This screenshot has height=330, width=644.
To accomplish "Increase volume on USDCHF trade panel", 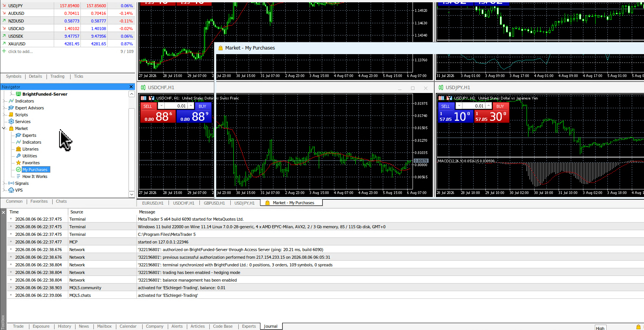I will [191, 106].
